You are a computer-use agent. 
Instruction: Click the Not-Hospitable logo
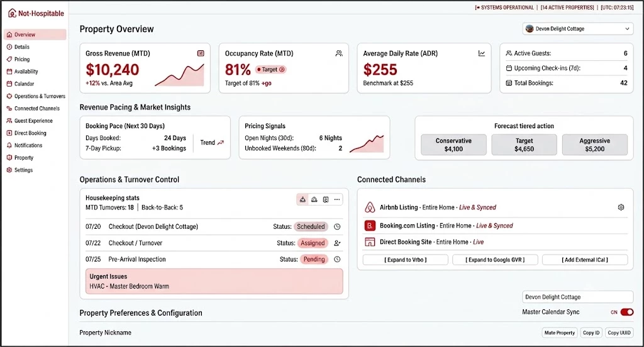click(36, 13)
